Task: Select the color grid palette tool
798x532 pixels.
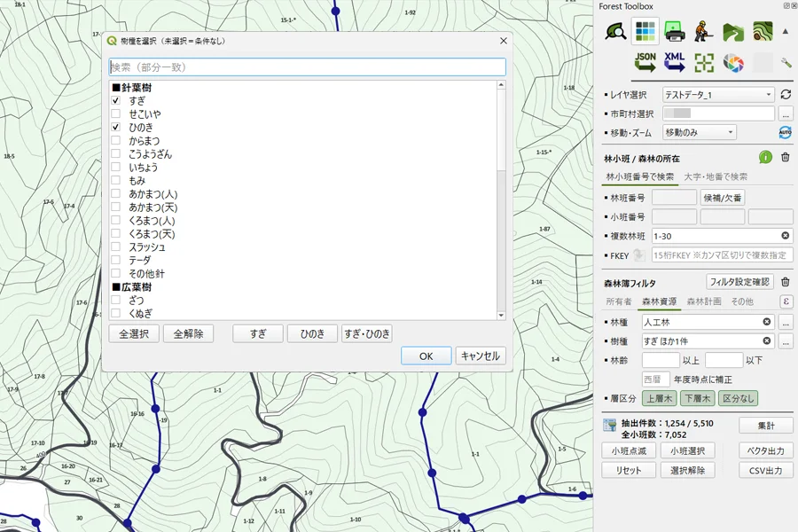Action: point(645,32)
